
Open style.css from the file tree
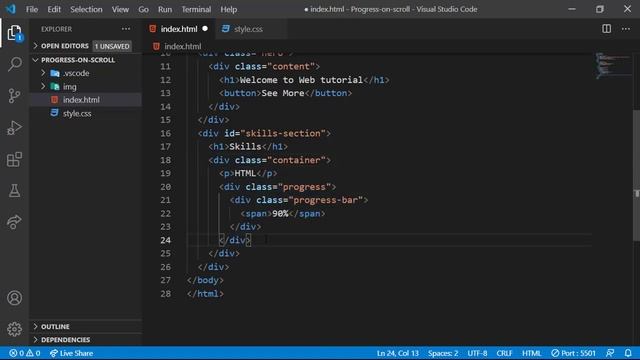click(x=85, y=113)
